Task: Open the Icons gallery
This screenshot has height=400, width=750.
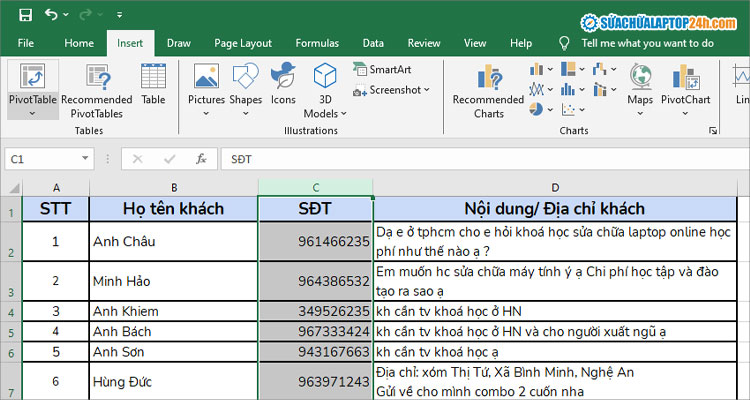Action: (283, 78)
